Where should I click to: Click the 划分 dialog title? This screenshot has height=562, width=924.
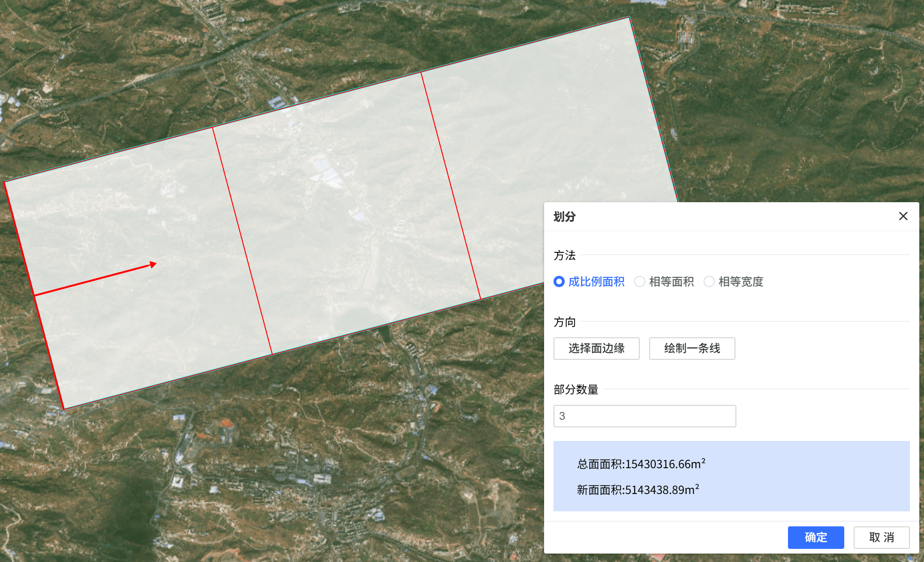[564, 217]
